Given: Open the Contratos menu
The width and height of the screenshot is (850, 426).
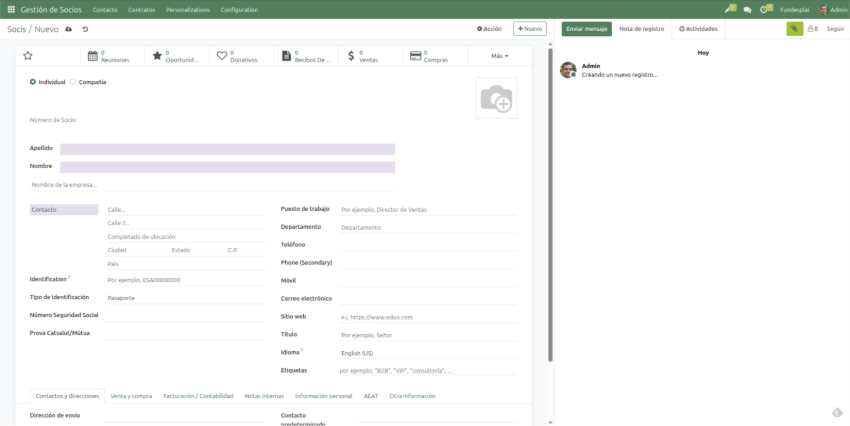Looking at the screenshot, I should (141, 9).
